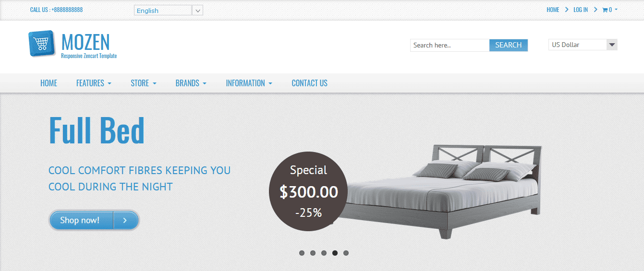Expand the Information menu
Viewport: 644px width, 271px height.
coord(249,83)
